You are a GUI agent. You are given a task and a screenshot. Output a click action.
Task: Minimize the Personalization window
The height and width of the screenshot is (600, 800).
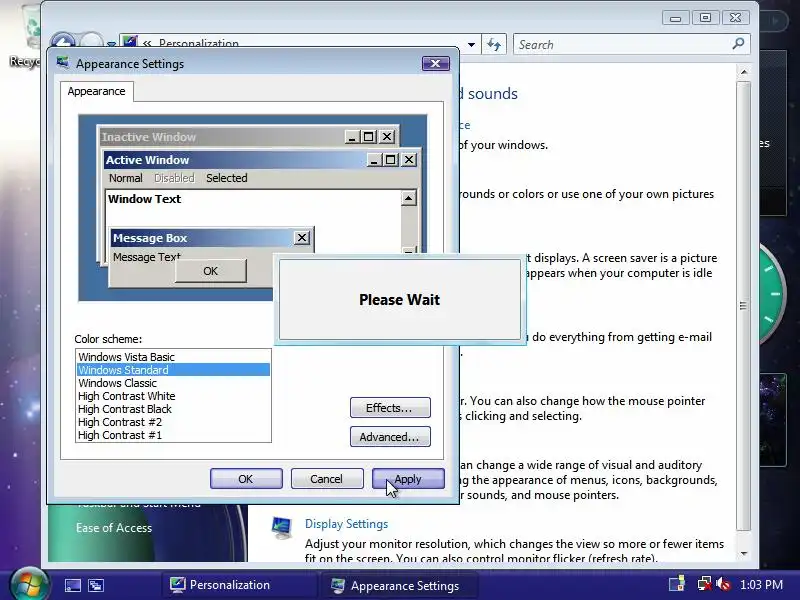pyautogui.click(x=676, y=18)
